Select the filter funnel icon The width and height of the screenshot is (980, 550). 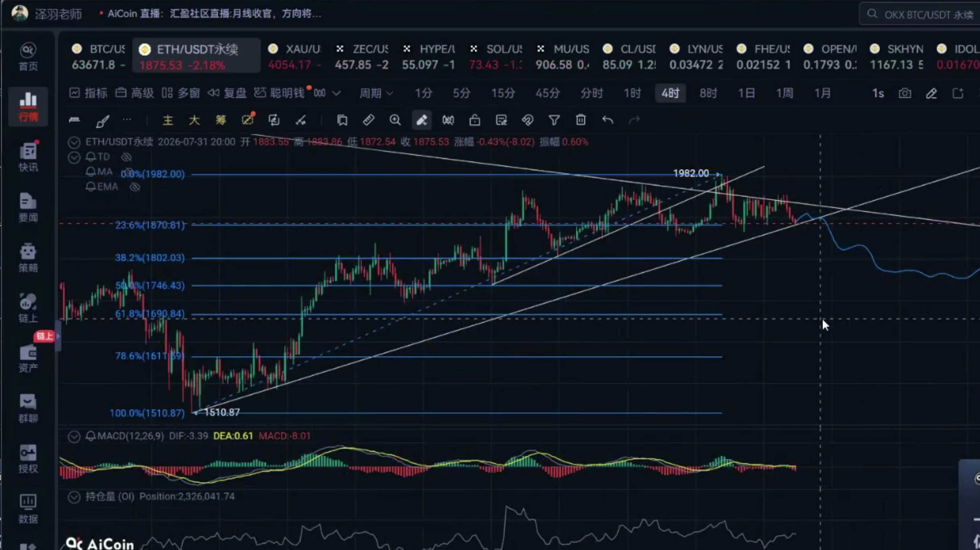pyautogui.click(x=554, y=120)
